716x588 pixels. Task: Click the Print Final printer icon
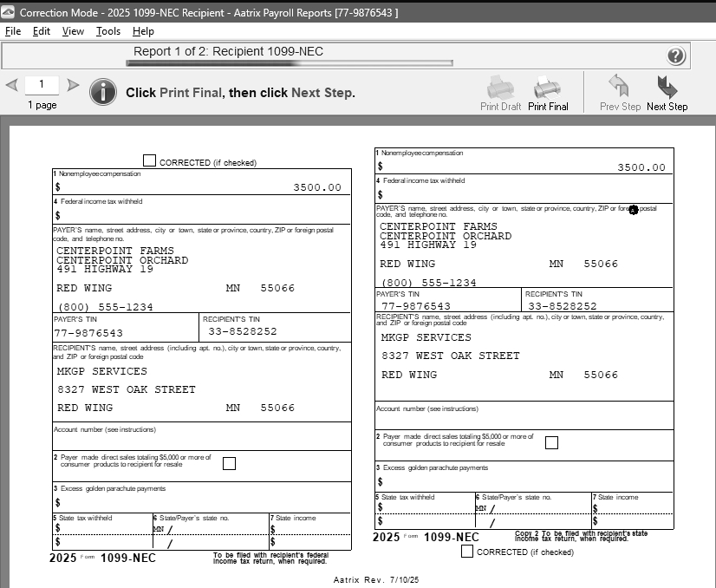click(x=547, y=88)
